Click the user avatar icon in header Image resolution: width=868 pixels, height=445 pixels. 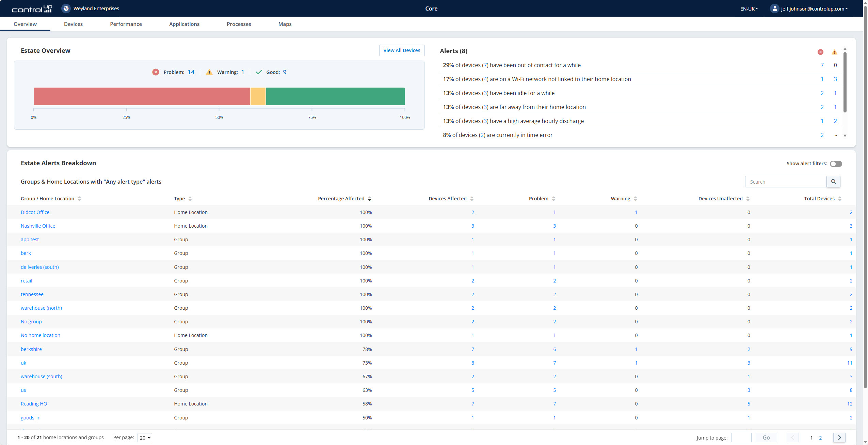click(x=774, y=9)
